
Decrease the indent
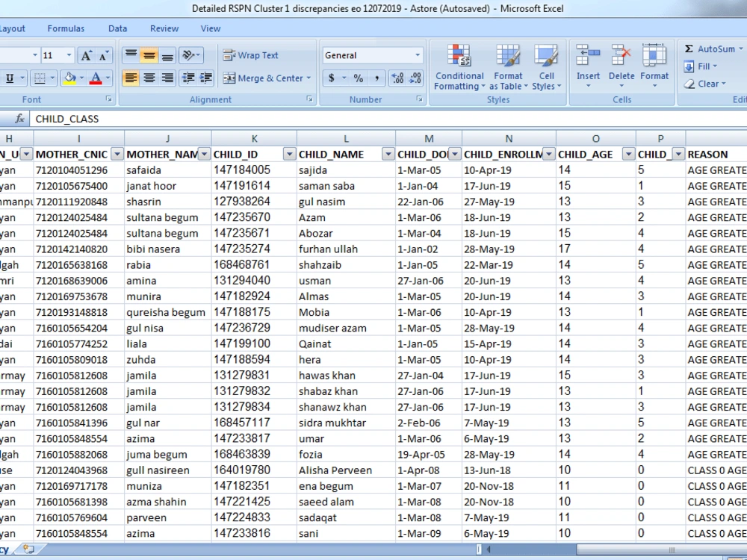point(188,78)
